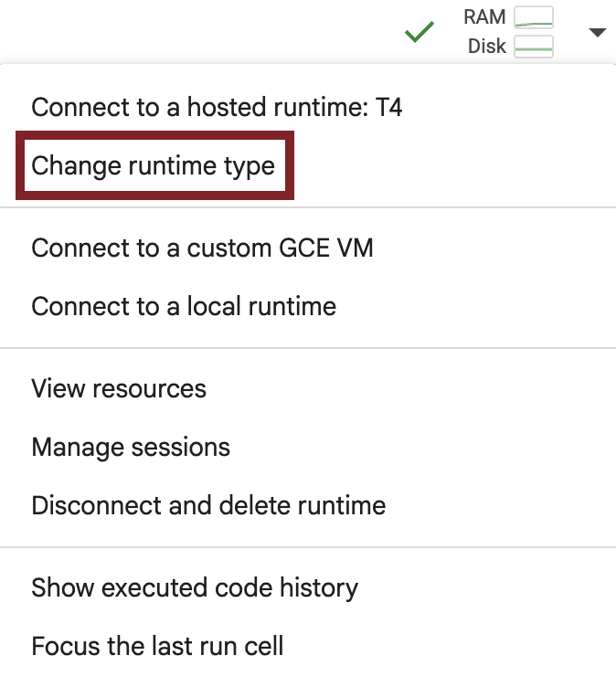Collapse the runtime options dropdown arrow
This screenshot has width=616, height=687.
[x=598, y=33]
